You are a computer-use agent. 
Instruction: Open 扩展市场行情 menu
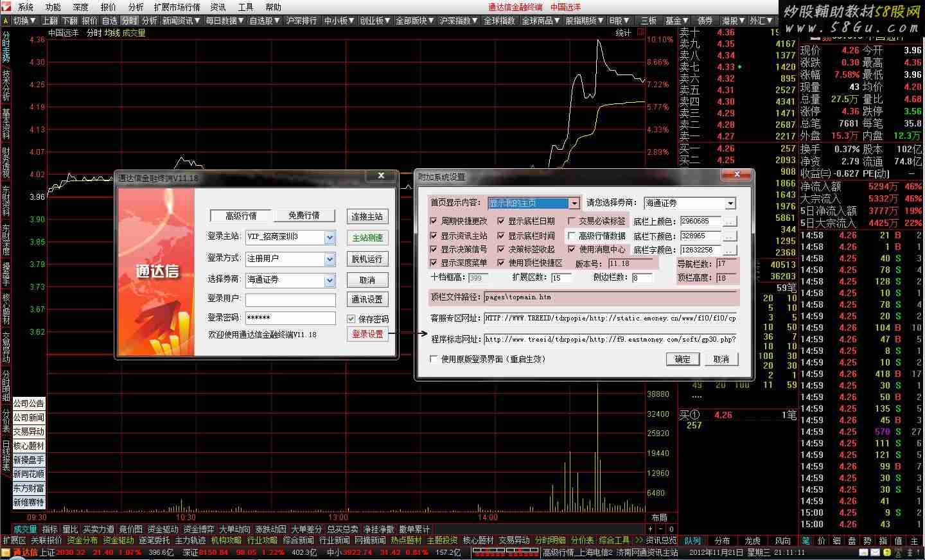177,7
